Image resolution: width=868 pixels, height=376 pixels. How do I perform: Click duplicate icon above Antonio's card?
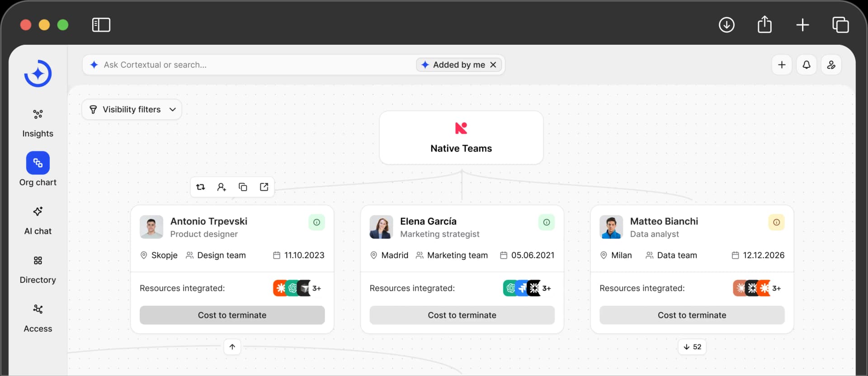pos(243,187)
